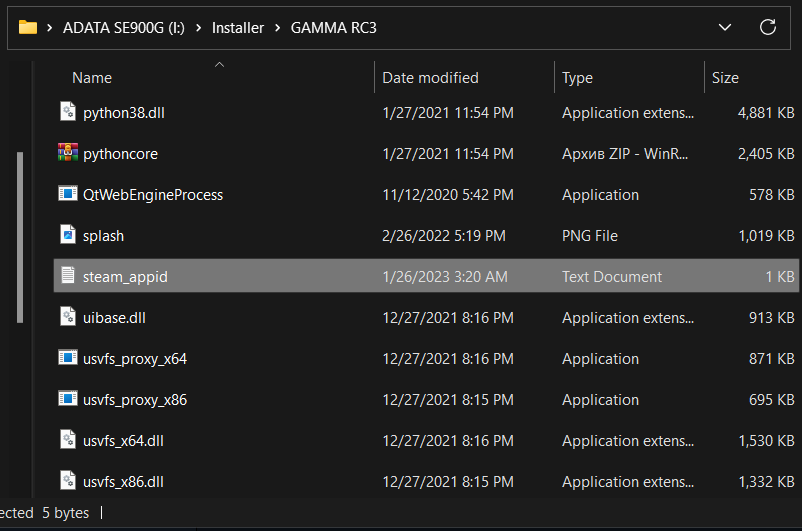Click the QtWebEngineProcess application icon
802x531 pixels.
tap(67, 195)
